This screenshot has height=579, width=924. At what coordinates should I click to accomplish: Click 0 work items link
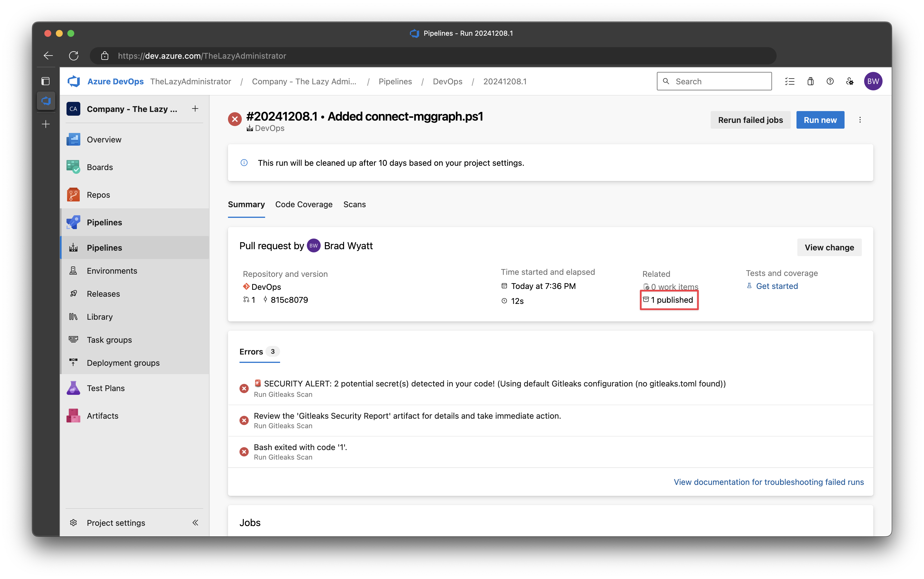pyautogui.click(x=670, y=287)
